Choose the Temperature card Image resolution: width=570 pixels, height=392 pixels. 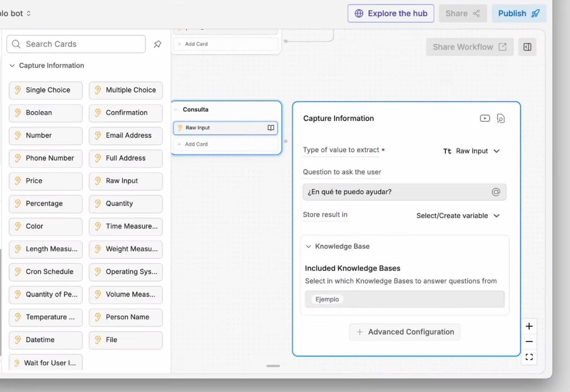(46, 317)
